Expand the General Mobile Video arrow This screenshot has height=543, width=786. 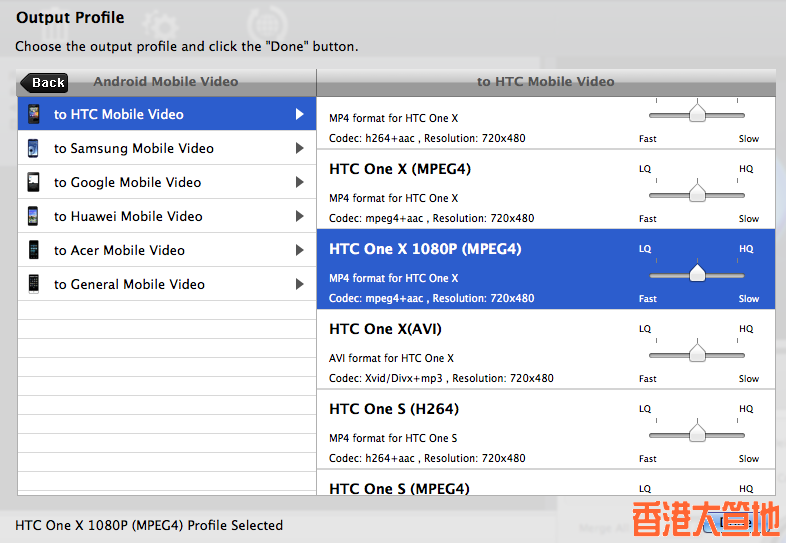[300, 284]
